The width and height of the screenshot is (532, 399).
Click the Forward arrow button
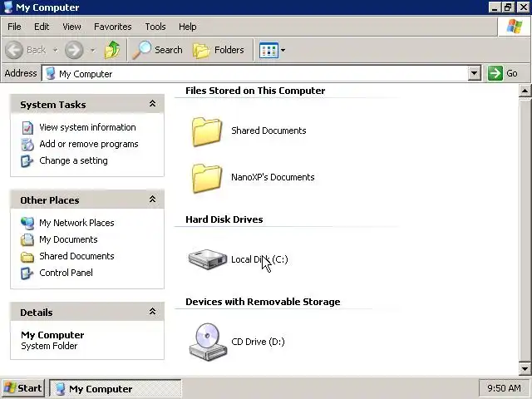74,50
